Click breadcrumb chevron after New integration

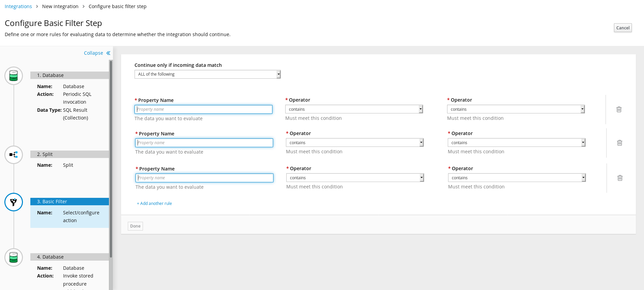click(x=84, y=6)
